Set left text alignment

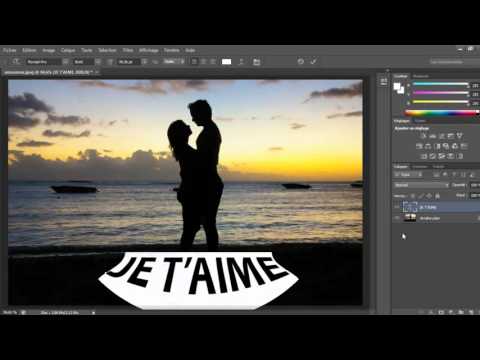coord(194,62)
